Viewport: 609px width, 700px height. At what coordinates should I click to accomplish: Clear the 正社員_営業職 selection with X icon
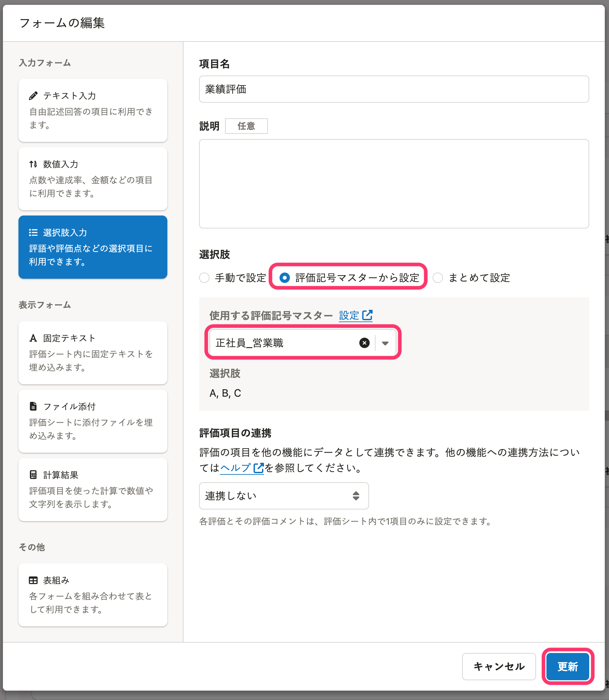[364, 343]
